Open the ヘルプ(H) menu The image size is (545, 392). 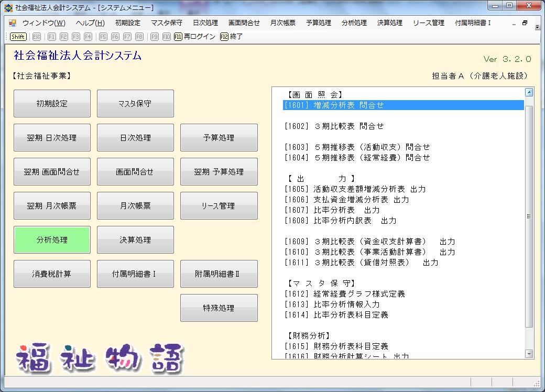coord(90,23)
